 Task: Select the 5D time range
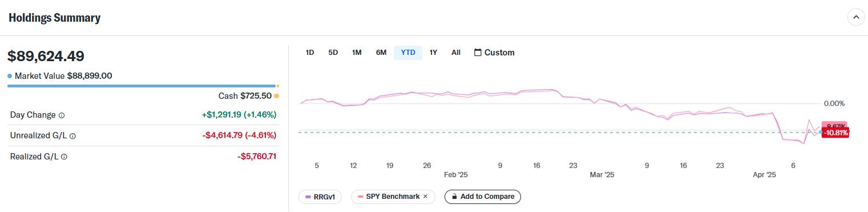click(333, 53)
